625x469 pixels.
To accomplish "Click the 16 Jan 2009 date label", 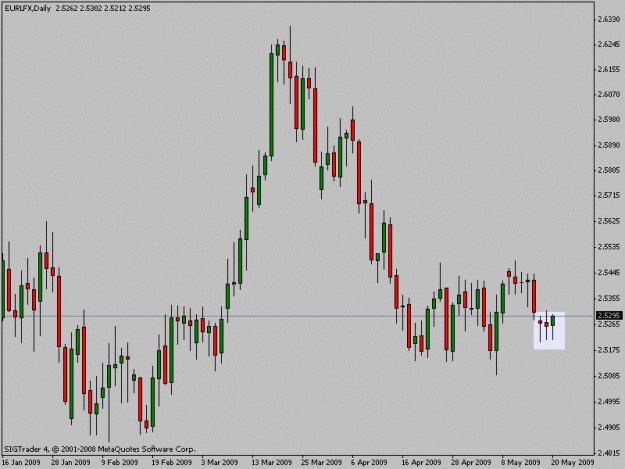I will coord(21,463).
